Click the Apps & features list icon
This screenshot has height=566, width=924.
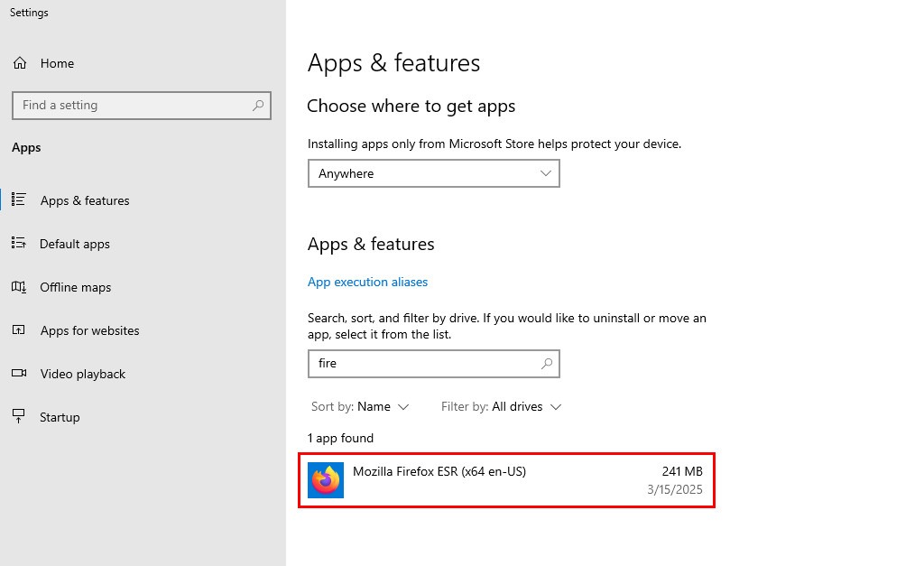point(19,199)
